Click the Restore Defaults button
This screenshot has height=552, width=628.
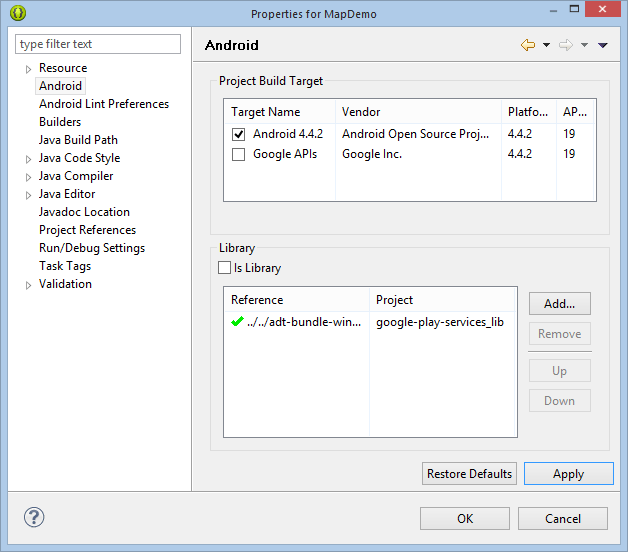click(x=469, y=474)
